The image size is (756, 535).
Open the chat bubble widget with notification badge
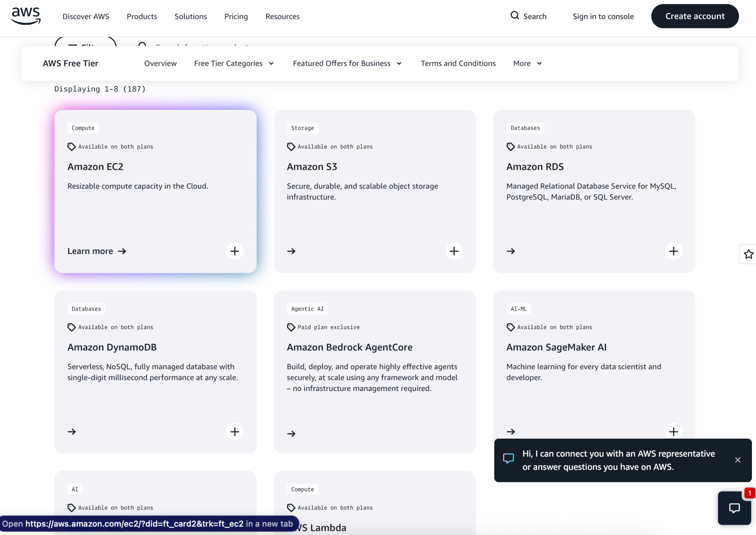tap(734, 508)
